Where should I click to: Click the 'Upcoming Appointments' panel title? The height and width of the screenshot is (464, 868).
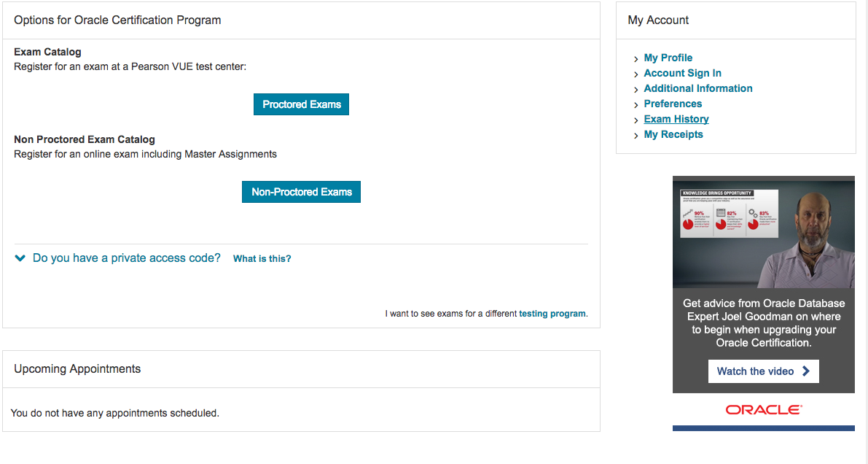77,368
